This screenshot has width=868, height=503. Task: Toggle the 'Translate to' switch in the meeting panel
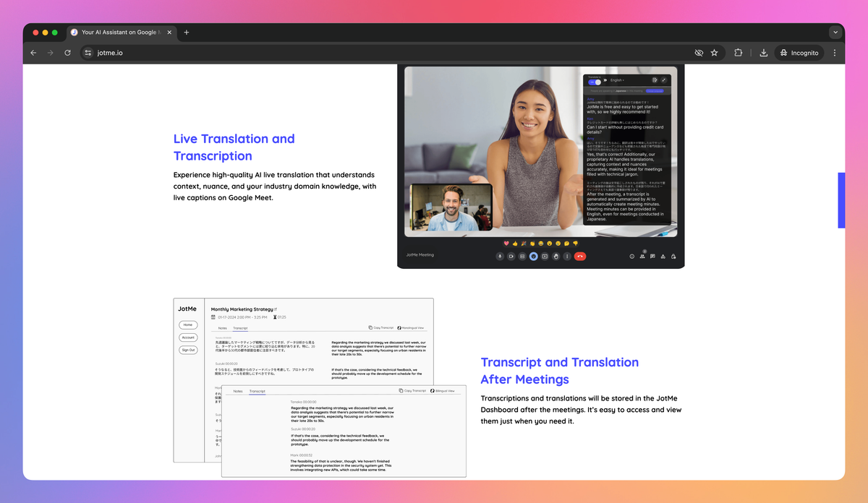tap(595, 82)
